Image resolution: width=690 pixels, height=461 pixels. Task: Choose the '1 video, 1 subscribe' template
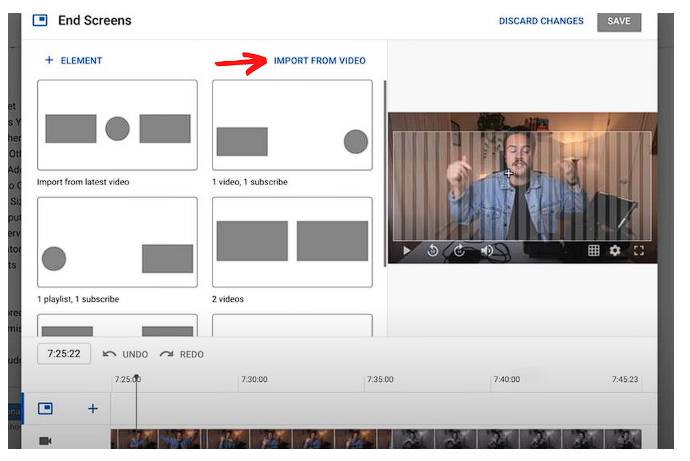[x=292, y=126]
